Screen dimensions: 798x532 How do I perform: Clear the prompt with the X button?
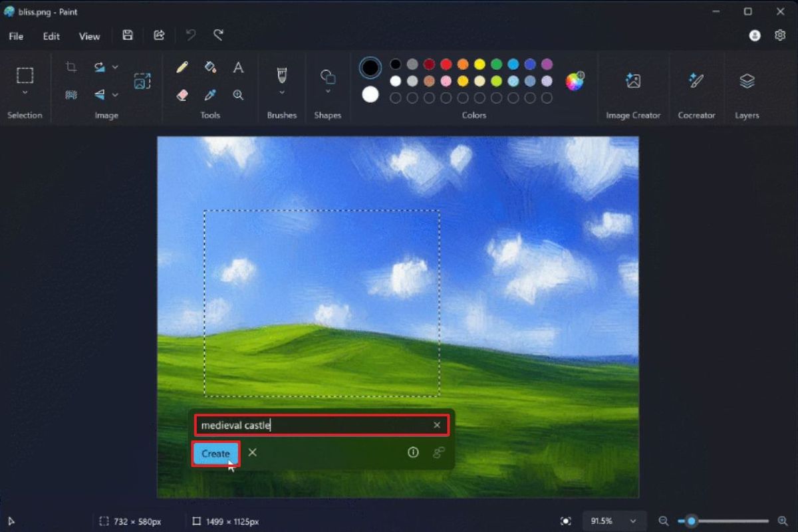pos(437,425)
